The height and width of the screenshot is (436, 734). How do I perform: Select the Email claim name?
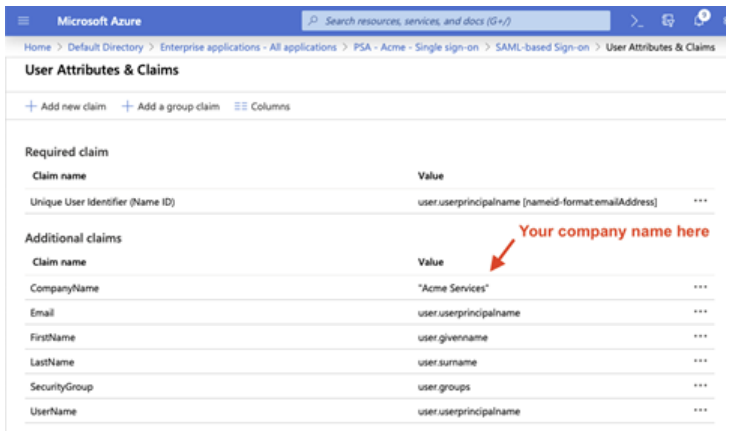click(x=42, y=313)
